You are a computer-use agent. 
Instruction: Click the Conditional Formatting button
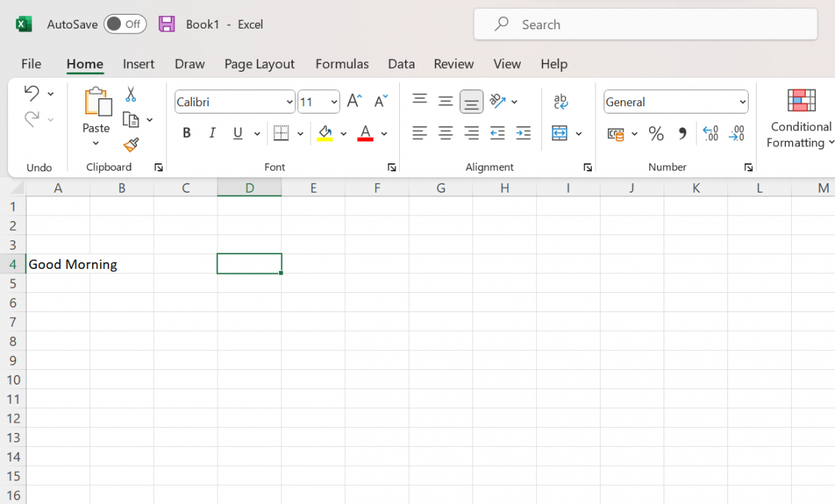(801, 117)
